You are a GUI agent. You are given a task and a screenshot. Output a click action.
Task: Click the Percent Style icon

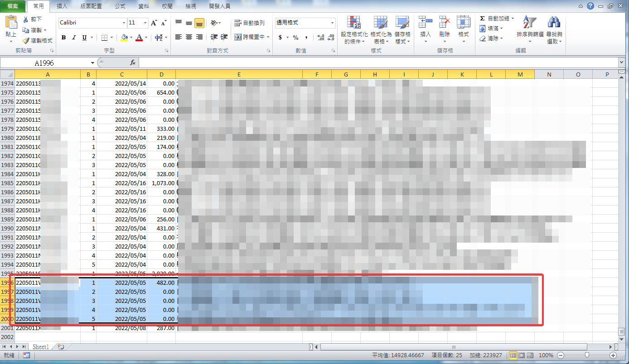click(x=295, y=38)
